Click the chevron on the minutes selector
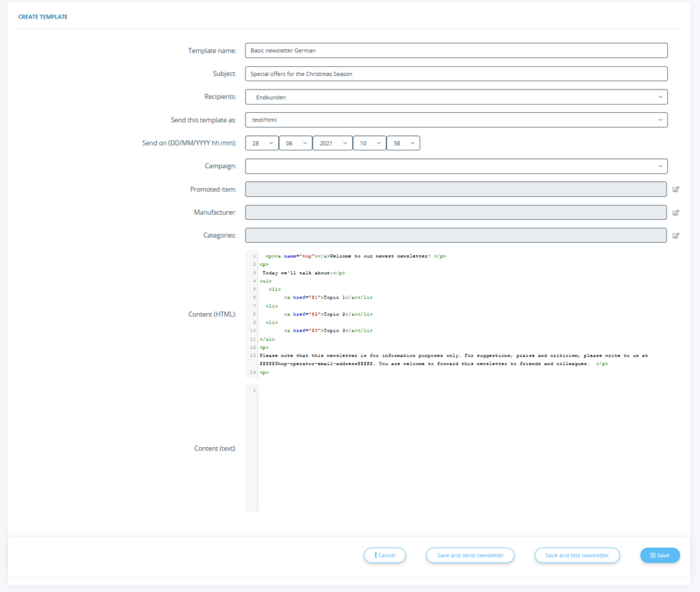700x592 pixels. click(x=412, y=143)
